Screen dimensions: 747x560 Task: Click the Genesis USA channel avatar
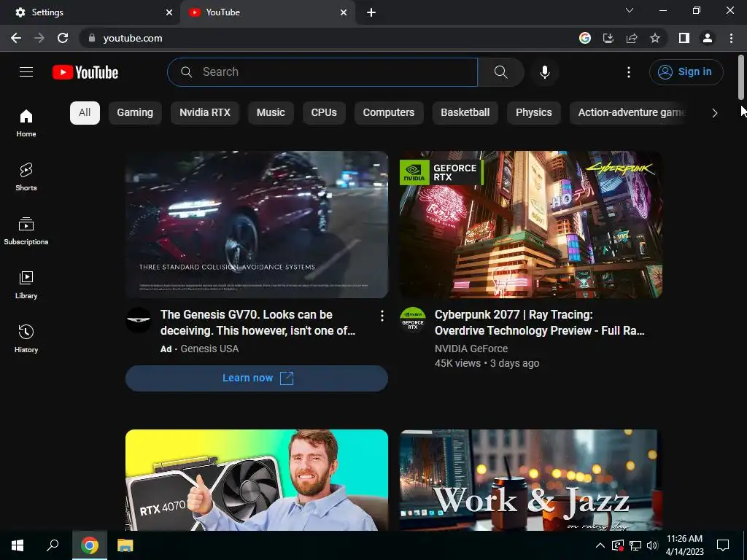click(x=138, y=319)
